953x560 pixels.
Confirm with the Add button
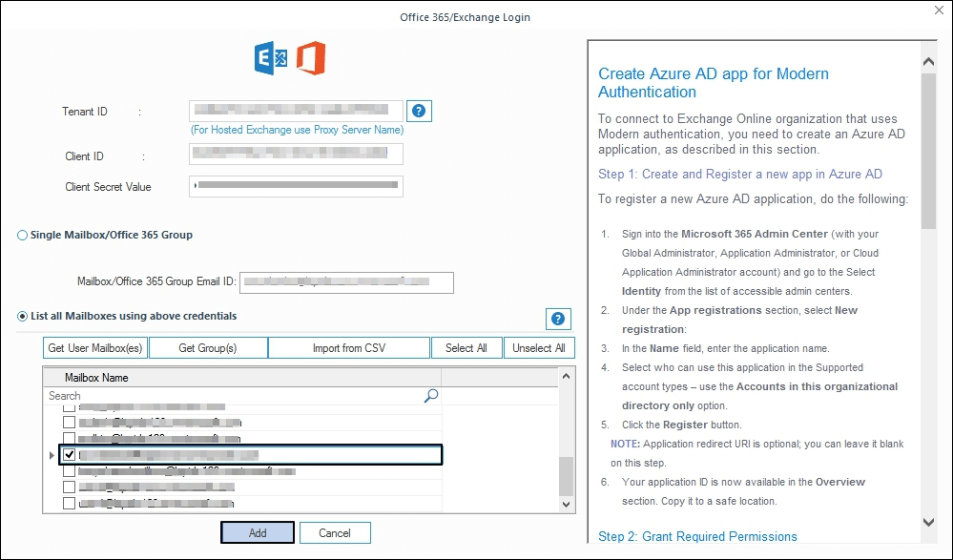pos(258,532)
